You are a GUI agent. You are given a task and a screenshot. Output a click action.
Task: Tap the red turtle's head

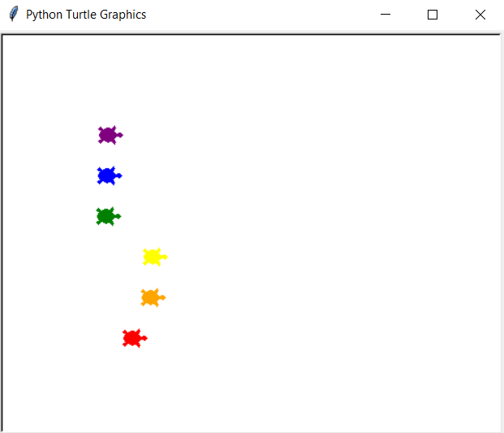[x=144, y=338]
